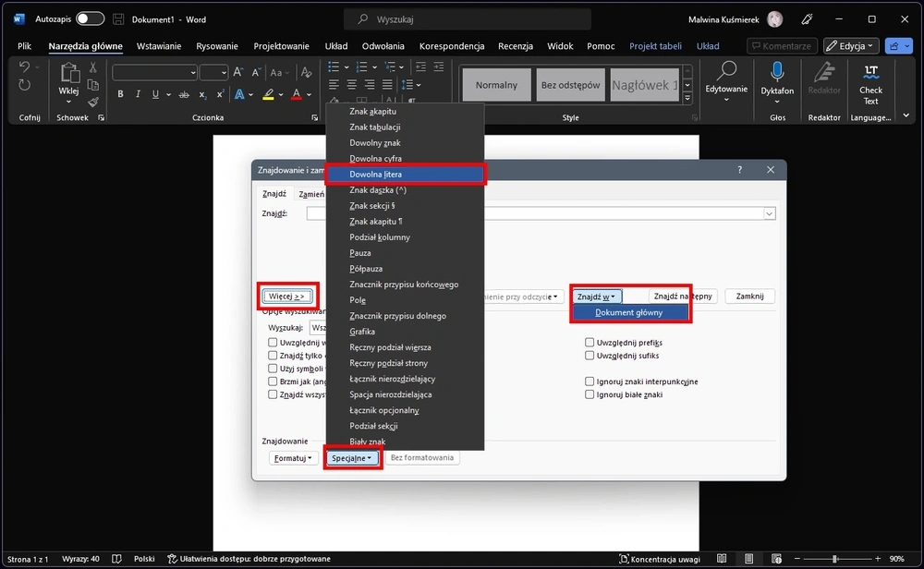Click the Zamknij button
The image size is (924, 569).
point(749,297)
